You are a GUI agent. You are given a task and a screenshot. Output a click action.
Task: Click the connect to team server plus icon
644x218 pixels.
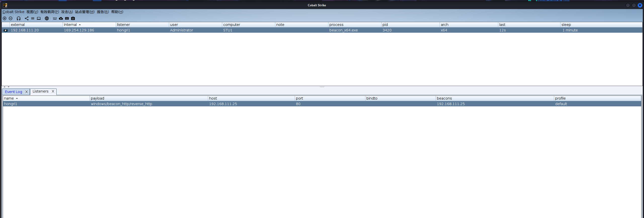pos(5,18)
